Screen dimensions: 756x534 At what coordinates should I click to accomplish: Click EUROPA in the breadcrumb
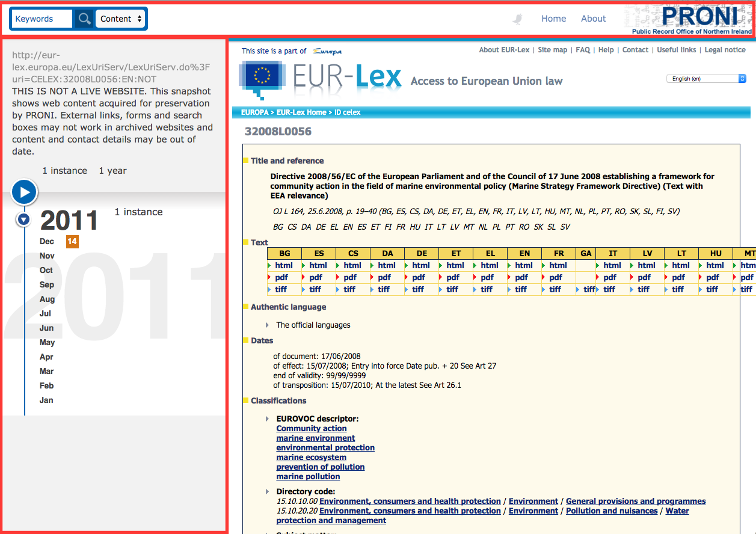coord(254,112)
